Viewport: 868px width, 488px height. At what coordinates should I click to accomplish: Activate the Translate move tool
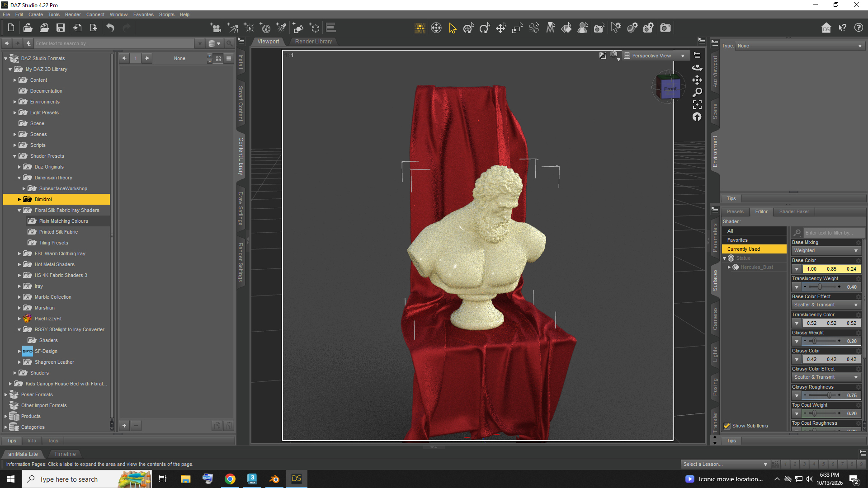point(501,28)
